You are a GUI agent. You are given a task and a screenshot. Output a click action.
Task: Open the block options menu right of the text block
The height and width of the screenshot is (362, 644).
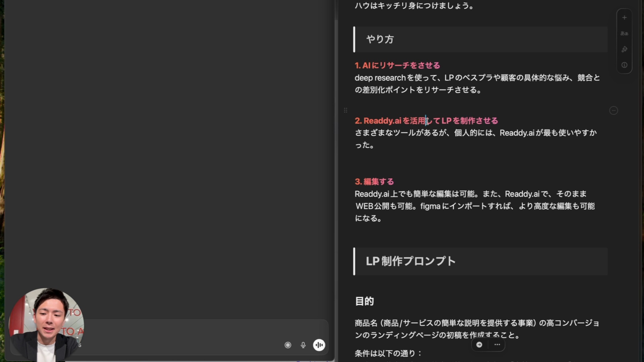click(613, 111)
